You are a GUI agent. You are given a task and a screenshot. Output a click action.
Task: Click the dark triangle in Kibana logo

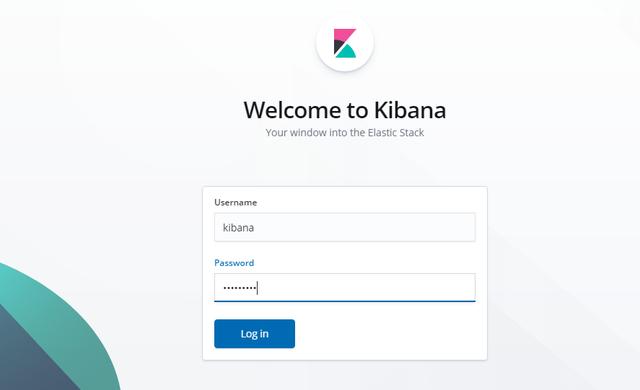[338, 46]
